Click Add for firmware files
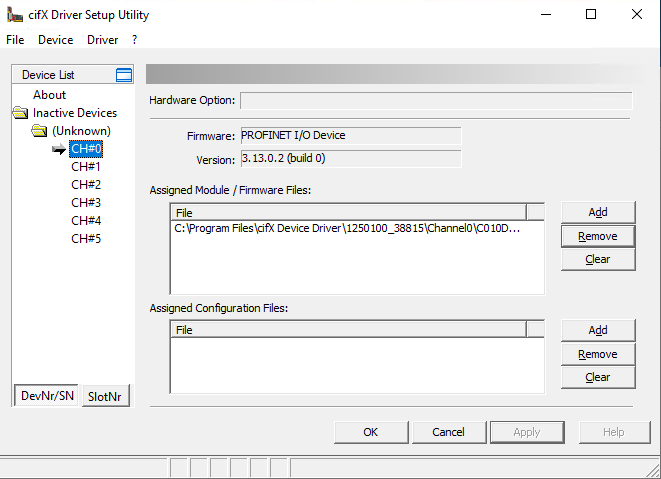661x479 pixels. tap(598, 212)
